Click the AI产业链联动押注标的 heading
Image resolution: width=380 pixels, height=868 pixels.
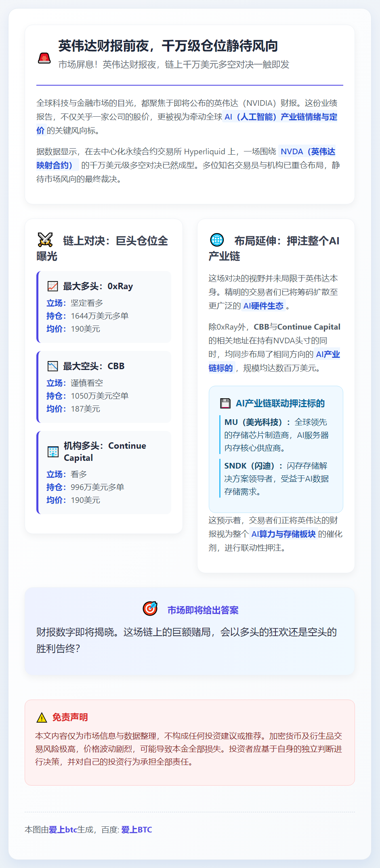[x=280, y=403]
